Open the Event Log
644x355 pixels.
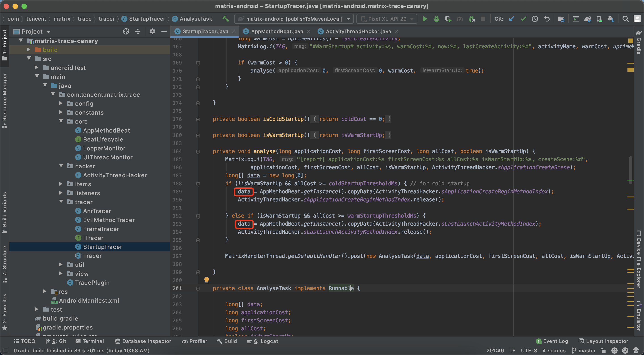pyautogui.click(x=552, y=341)
